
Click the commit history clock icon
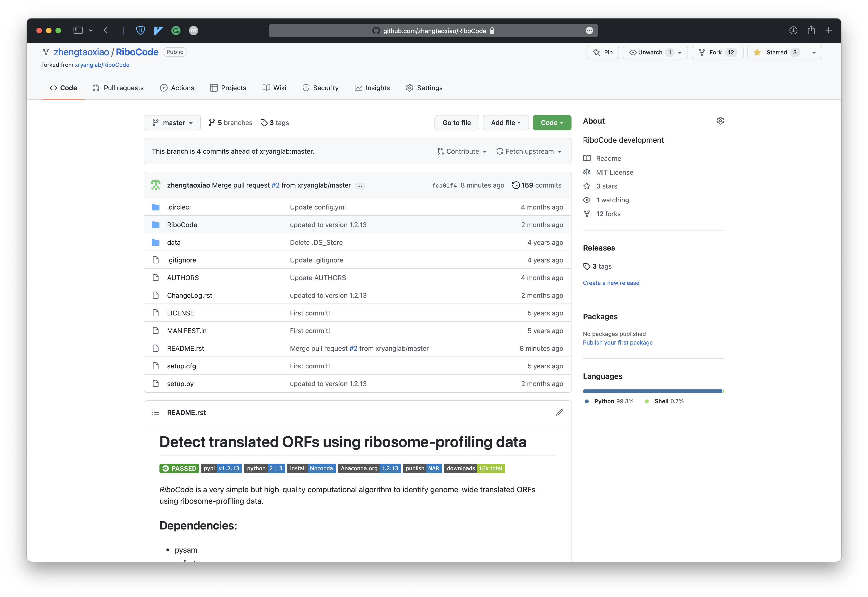point(516,185)
